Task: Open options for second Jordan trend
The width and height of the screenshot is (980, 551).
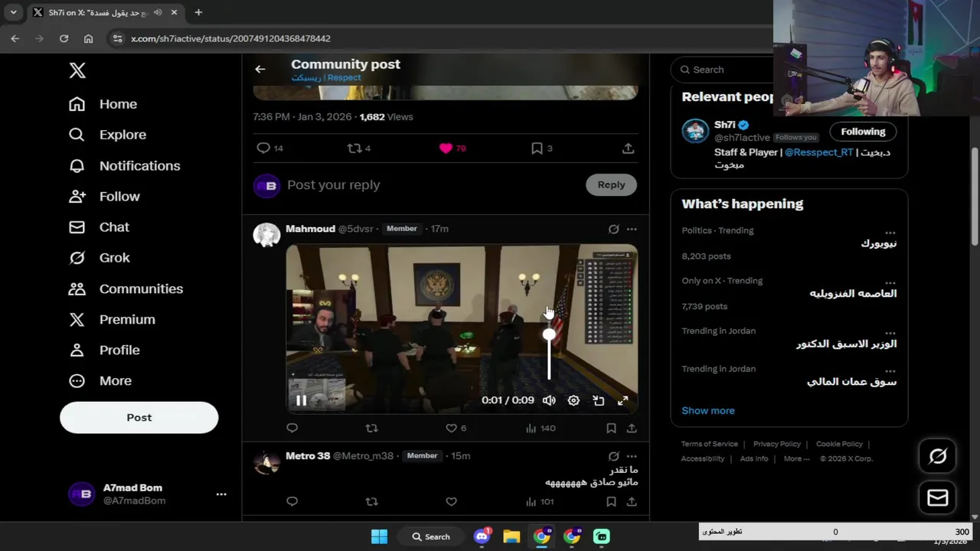Action: tap(890, 370)
